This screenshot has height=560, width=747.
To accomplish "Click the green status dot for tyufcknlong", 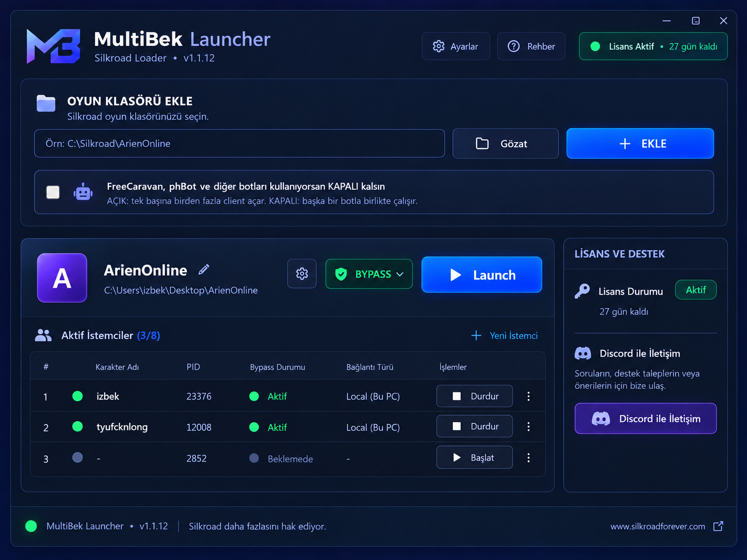I will tap(77, 426).
